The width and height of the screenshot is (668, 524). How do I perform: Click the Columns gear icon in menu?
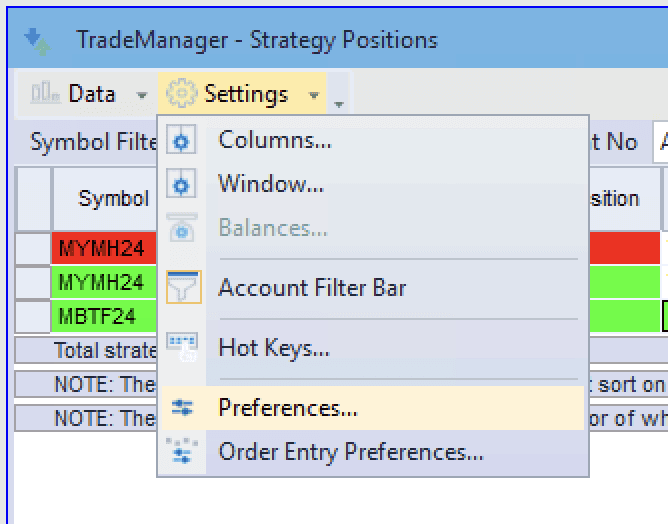(181, 140)
